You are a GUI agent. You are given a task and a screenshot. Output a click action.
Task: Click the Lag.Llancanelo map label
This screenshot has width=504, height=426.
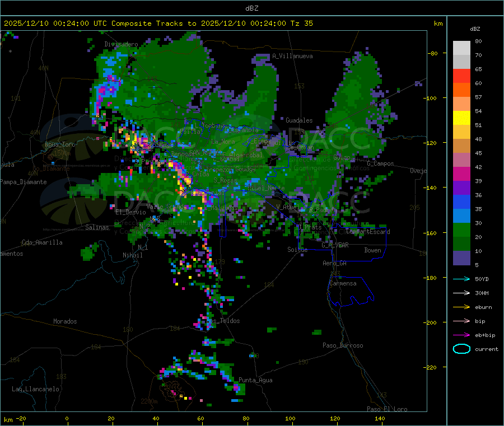pos(35,389)
